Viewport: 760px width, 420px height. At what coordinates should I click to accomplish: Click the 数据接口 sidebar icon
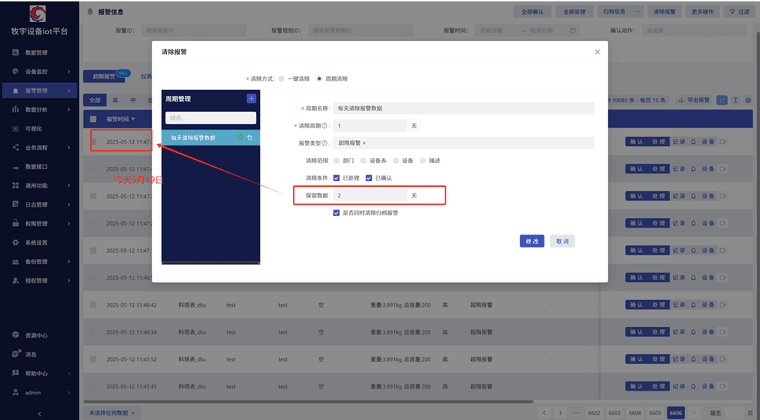[x=16, y=167]
